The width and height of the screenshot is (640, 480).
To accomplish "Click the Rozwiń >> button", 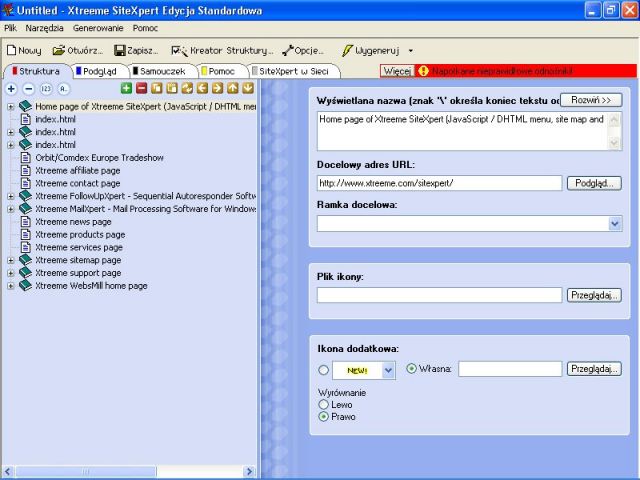I will pos(591,100).
